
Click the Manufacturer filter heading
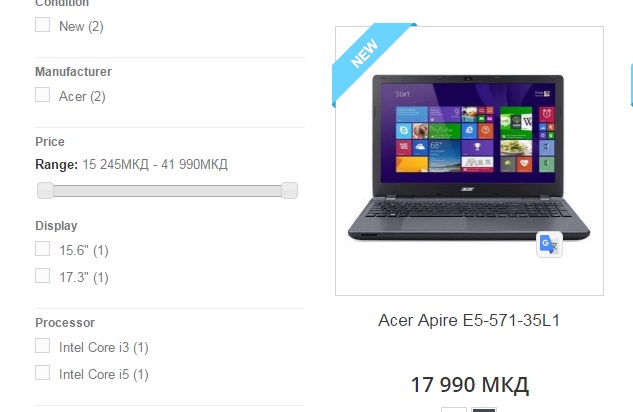73,72
